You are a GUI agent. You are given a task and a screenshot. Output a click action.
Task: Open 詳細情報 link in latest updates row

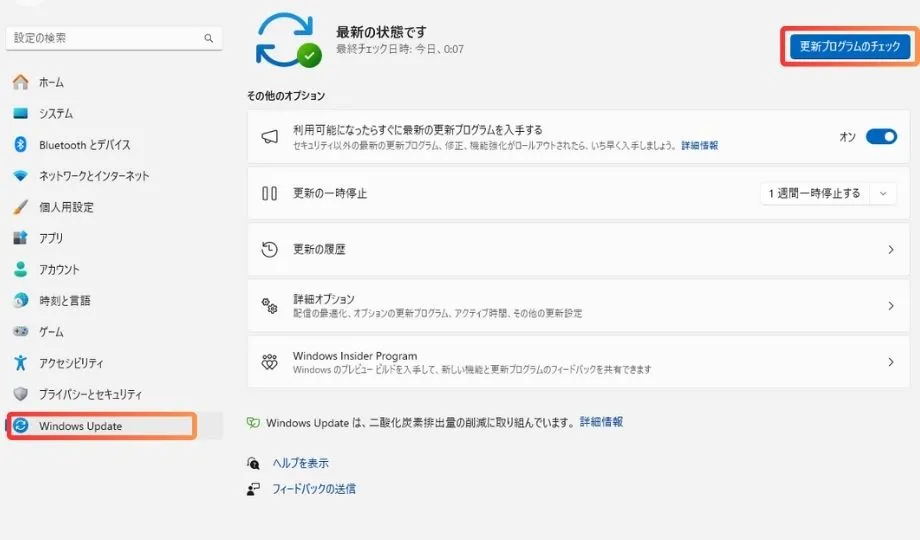coord(699,146)
